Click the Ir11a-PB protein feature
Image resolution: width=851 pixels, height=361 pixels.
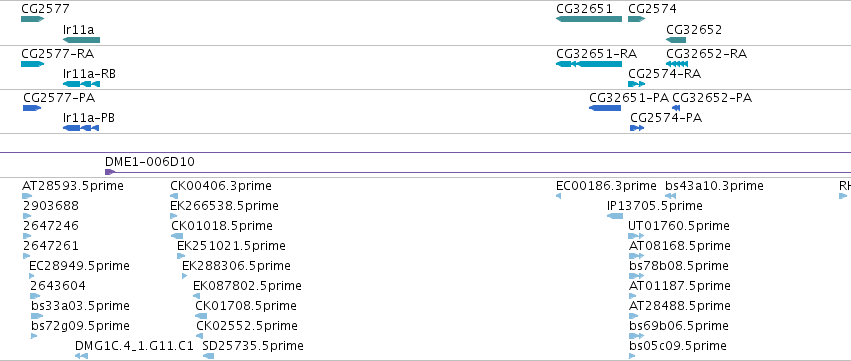tap(81, 128)
